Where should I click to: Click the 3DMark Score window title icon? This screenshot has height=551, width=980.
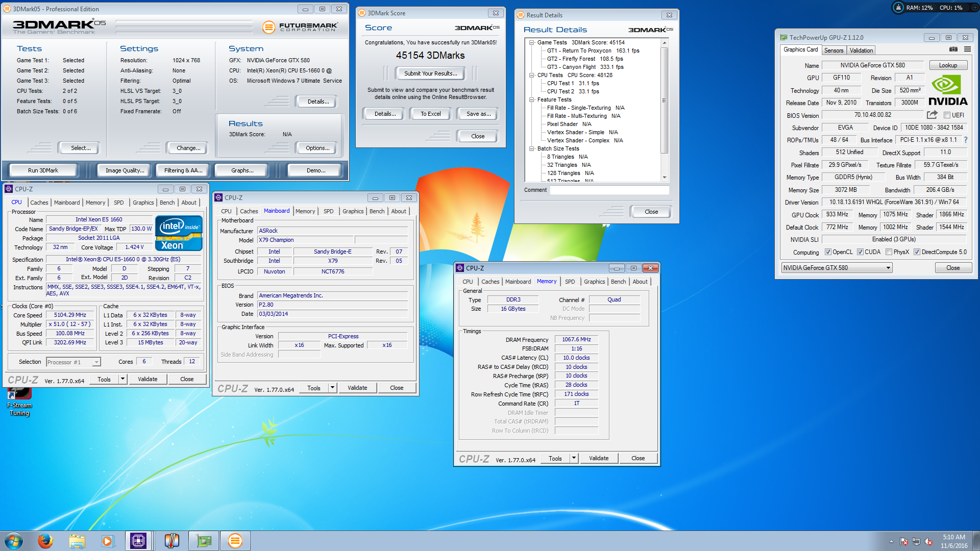[x=361, y=13]
